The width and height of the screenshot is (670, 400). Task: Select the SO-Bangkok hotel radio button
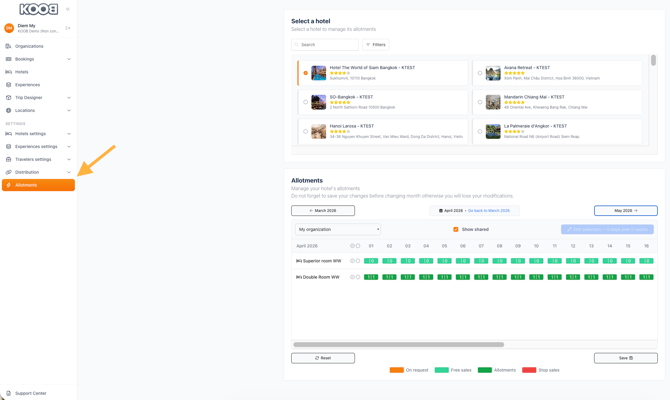[x=306, y=102]
